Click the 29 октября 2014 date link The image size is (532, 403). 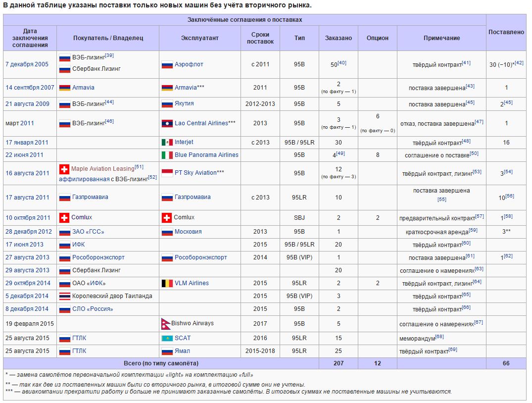(x=28, y=283)
